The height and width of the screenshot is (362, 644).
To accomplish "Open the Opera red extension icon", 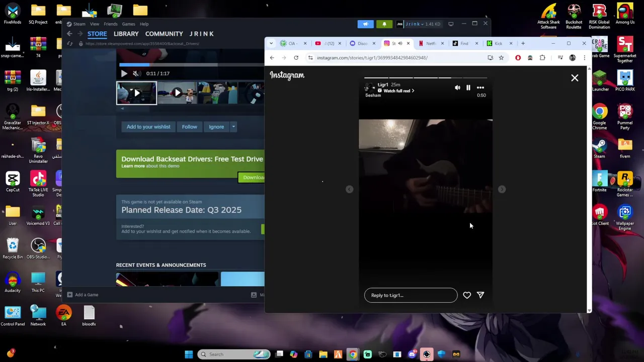I will click(x=518, y=58).
